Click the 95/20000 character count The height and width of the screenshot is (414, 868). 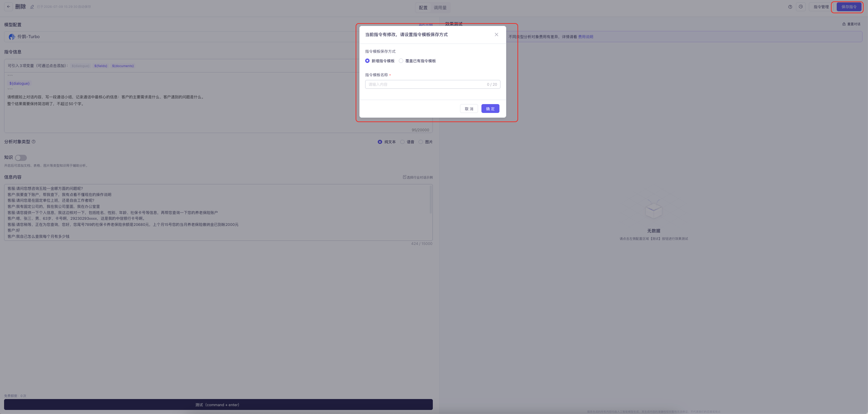[420, 130]
